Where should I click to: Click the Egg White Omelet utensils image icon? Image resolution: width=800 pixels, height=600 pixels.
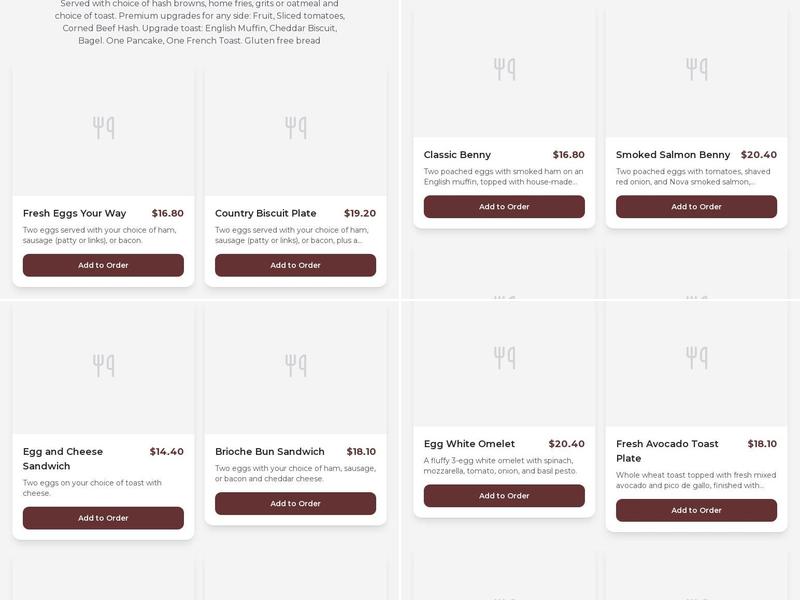(505, 358)
